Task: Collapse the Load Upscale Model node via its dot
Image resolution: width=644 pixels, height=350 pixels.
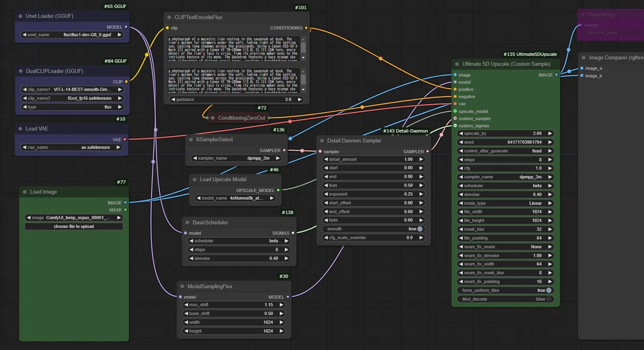Action: pyautogui.click(x=194, y=179)
